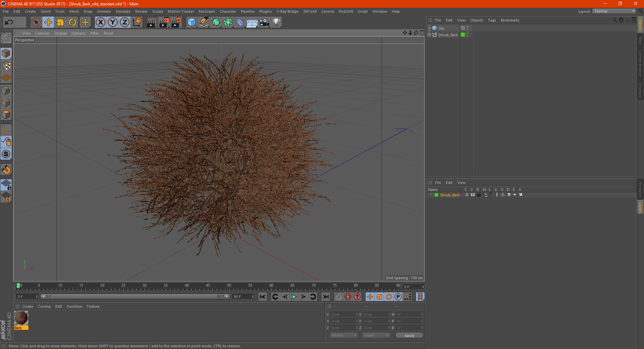644x349 pixels.
Task: Toggle Z axis lock
Action: (125, 22)
